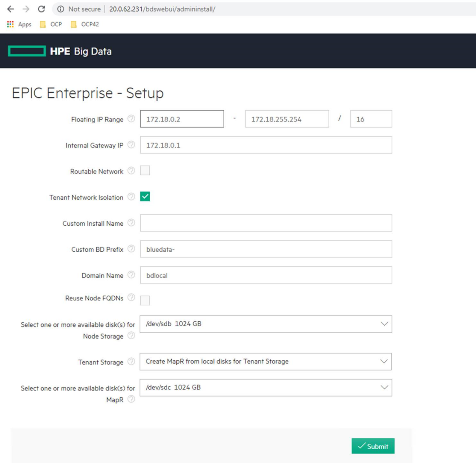Open the Tenant Storage dropdown
The height and width of the screenshot is (463, 476).
(266, 361)
